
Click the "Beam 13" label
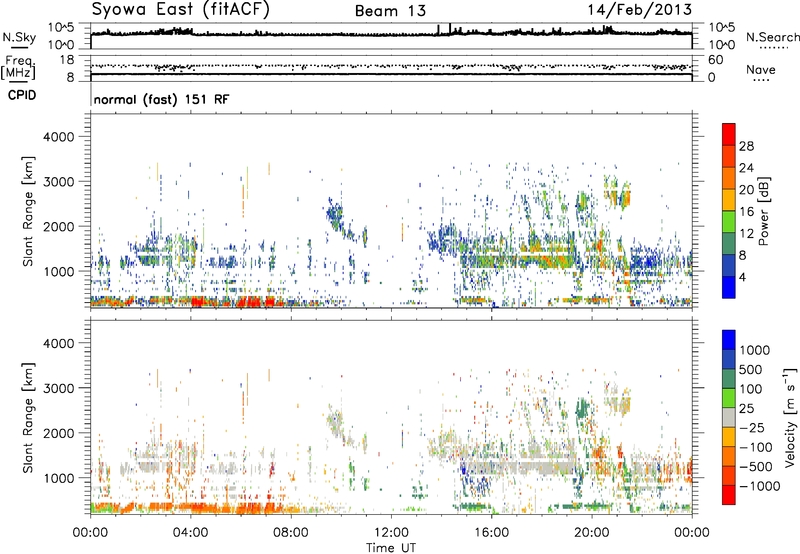390,11
